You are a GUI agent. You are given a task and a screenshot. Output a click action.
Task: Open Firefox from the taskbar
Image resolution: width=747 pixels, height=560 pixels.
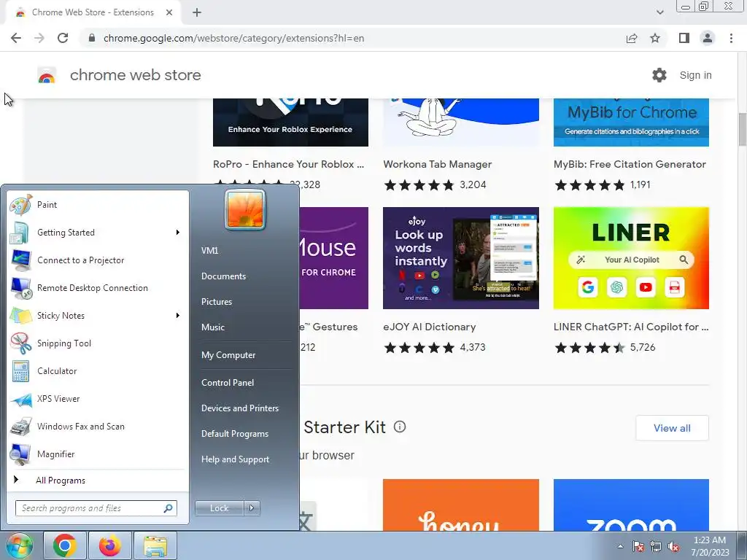pos(110,545)
